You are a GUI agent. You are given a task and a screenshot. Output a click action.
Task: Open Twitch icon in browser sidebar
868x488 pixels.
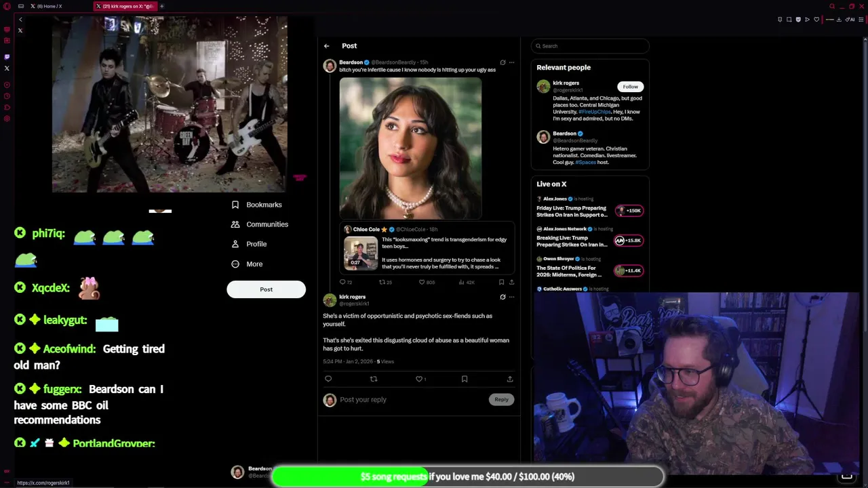(x=7, y=57)
